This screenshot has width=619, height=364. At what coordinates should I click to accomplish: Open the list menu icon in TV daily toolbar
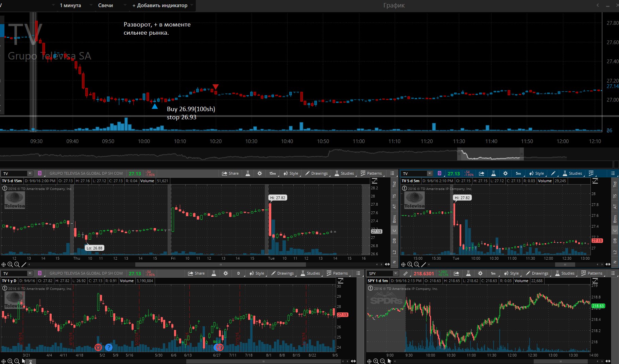(358, 273)
